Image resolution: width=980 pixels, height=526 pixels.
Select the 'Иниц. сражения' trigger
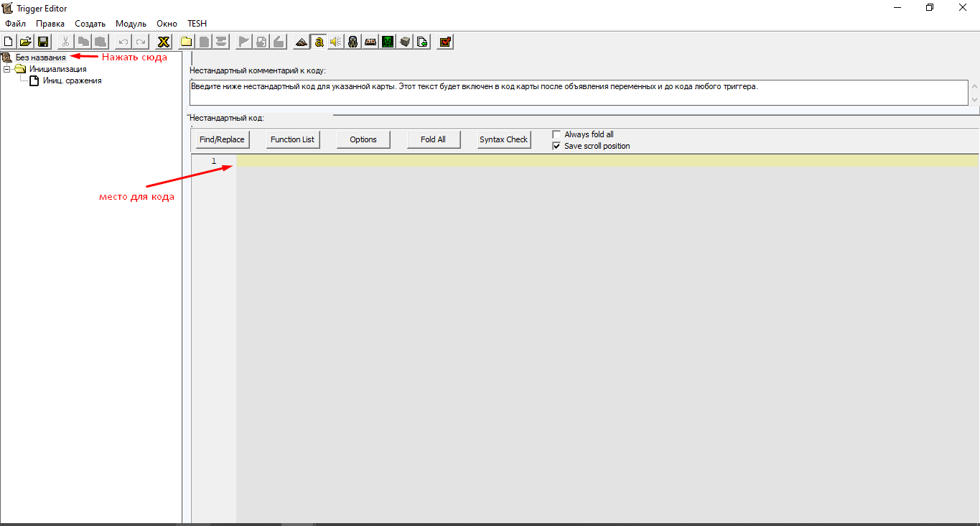click(72, 80)
